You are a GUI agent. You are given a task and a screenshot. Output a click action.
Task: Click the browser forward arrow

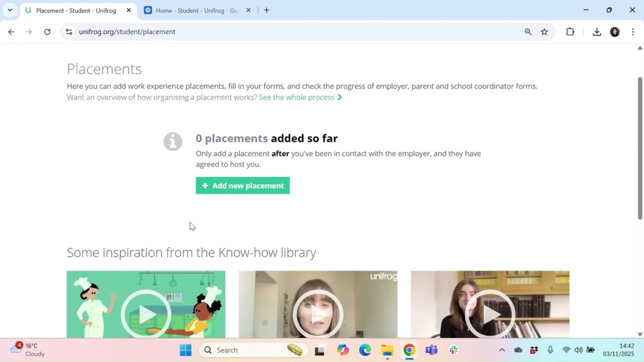coord(29,32)
